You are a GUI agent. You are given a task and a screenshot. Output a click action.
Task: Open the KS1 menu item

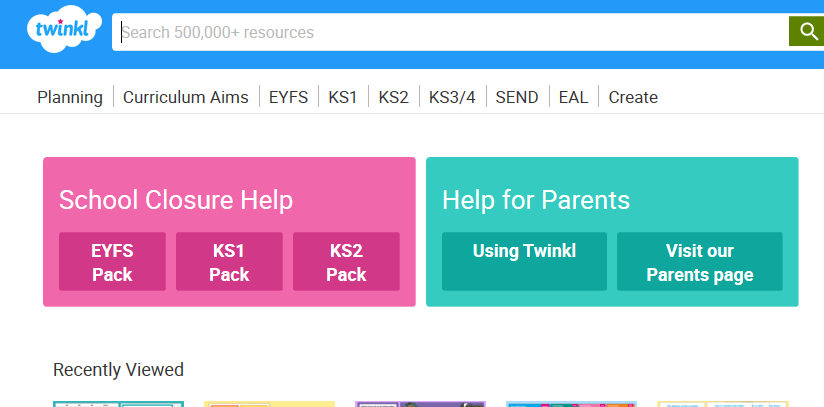343,97
